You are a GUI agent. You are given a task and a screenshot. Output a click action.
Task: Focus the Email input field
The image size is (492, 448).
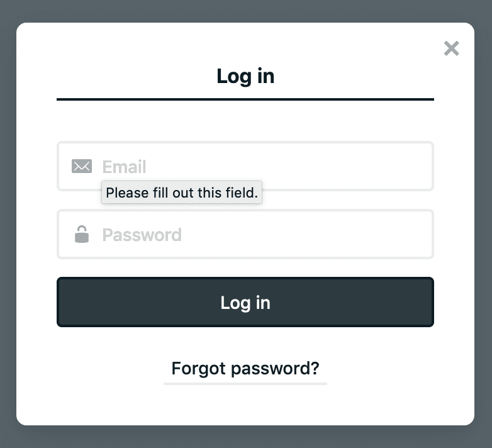[x=245, y=166]
